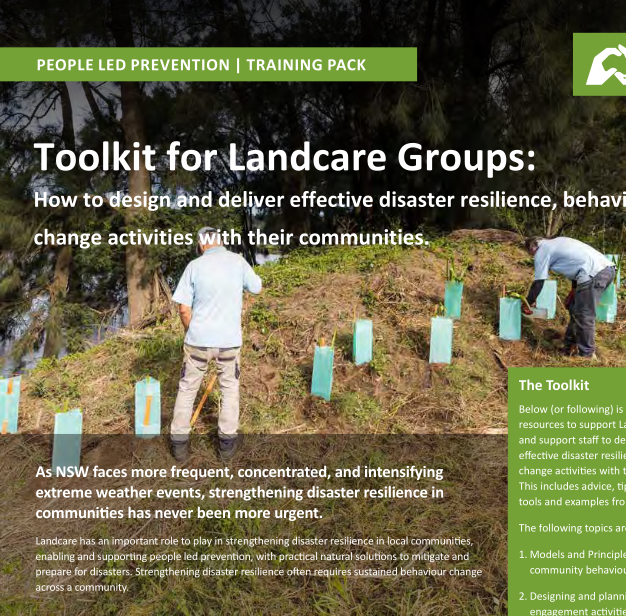Image resolution: width=626 pixels, height=616 pixels.
Task: Click the line 'The following topics are'
Action: click(x=572, y=528)
